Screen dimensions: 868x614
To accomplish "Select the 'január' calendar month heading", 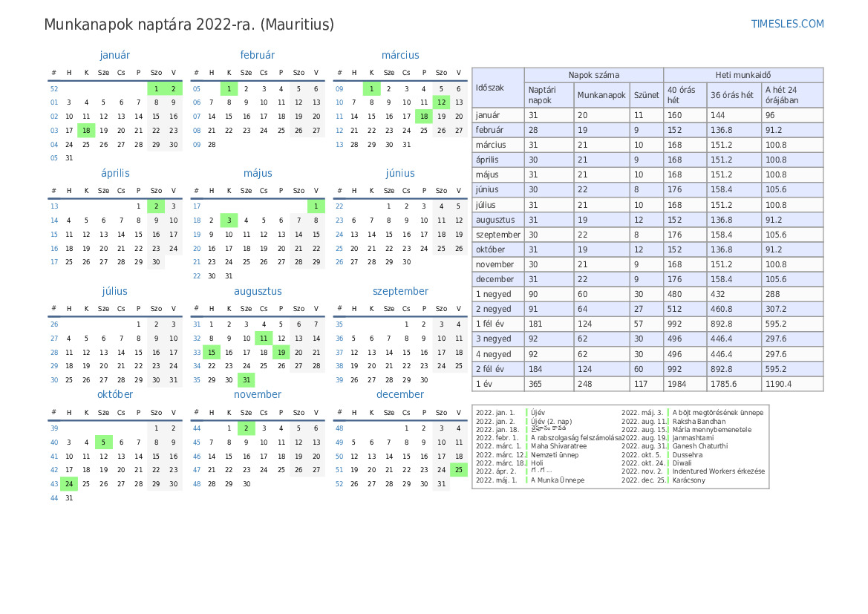I will [114, 55].
